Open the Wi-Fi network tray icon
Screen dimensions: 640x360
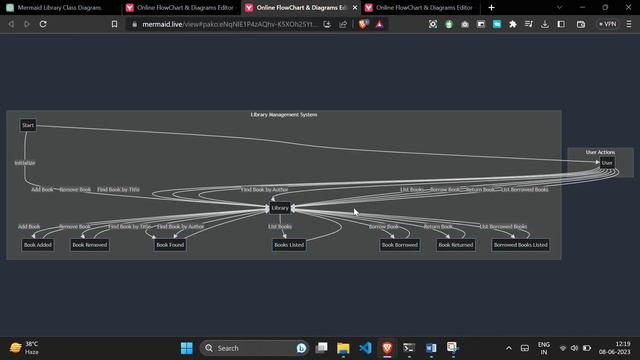pos(563,348)
